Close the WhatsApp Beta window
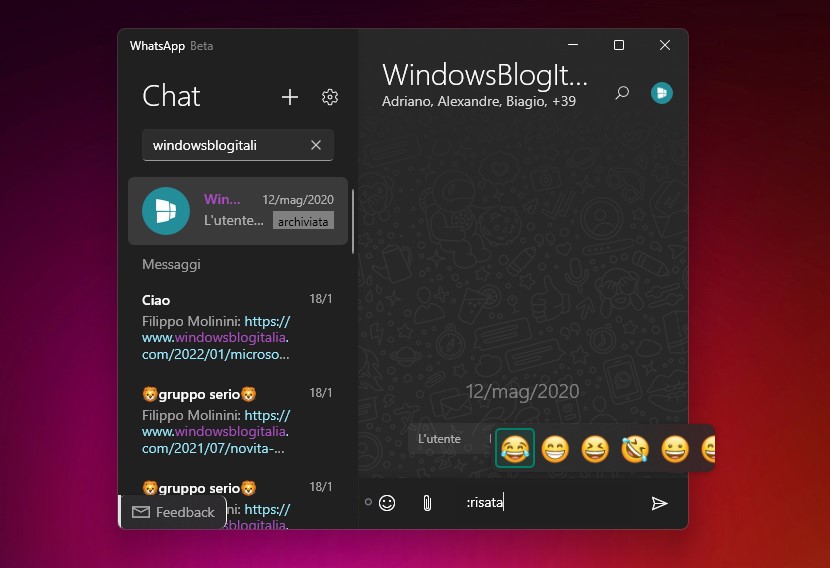This screenshot has height=568, width=830. pos(665,45)
